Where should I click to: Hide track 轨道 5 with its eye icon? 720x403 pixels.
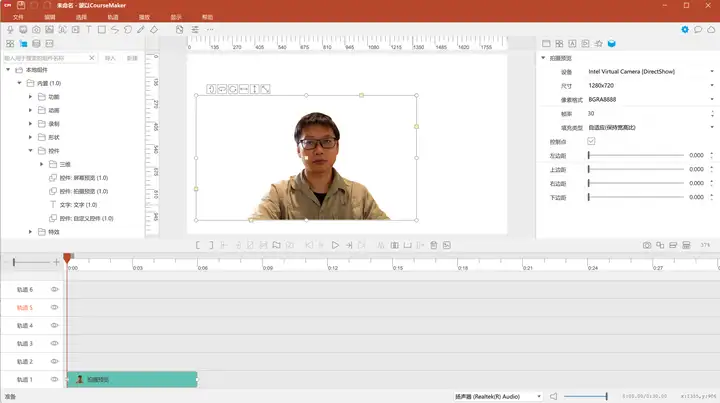pyautogui.click(x=54, y=308)
